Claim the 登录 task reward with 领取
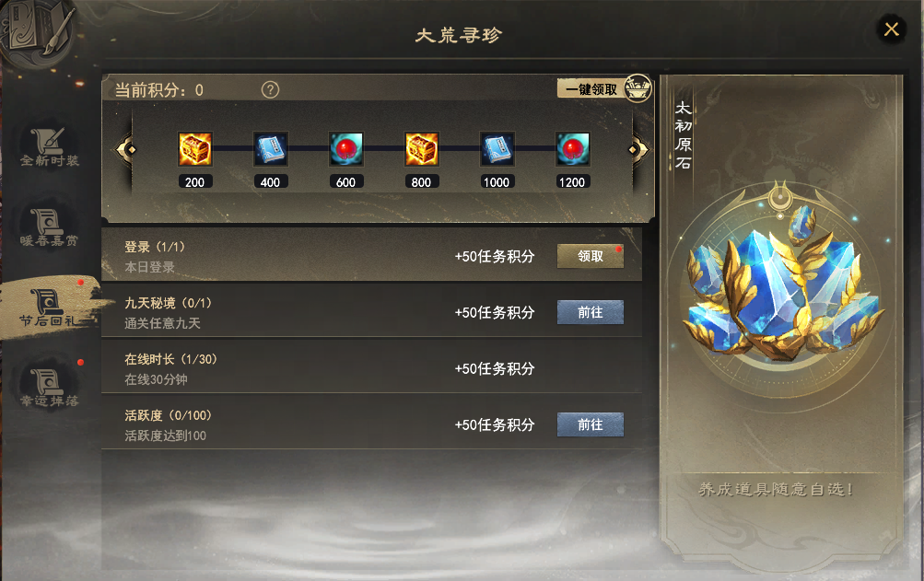This screenshot has width=924, height=581. [x=591, y=256]
